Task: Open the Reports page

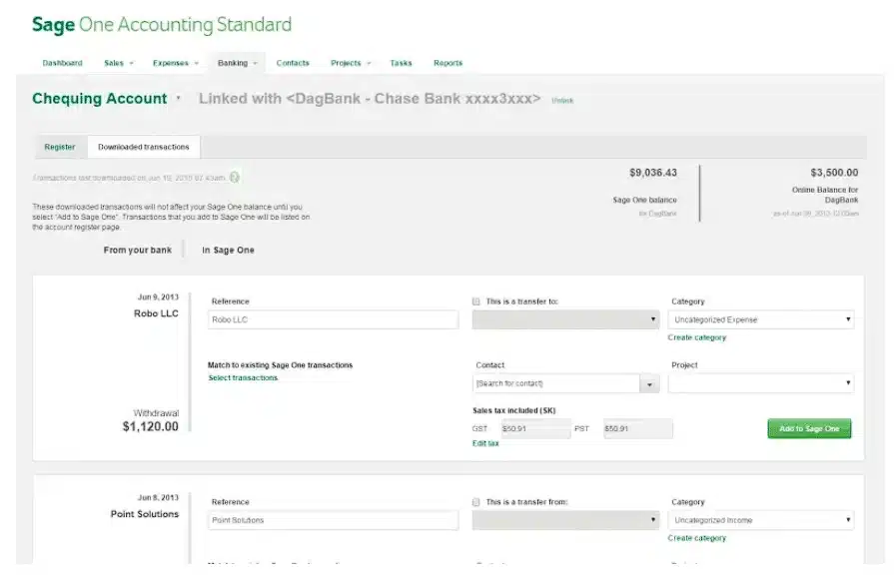Action: (x=447, y=63)
